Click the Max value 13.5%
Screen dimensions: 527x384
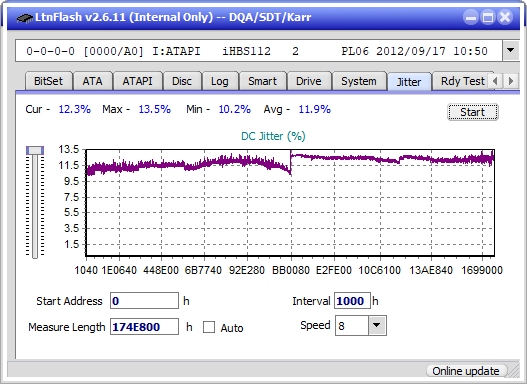click(155, 109)
